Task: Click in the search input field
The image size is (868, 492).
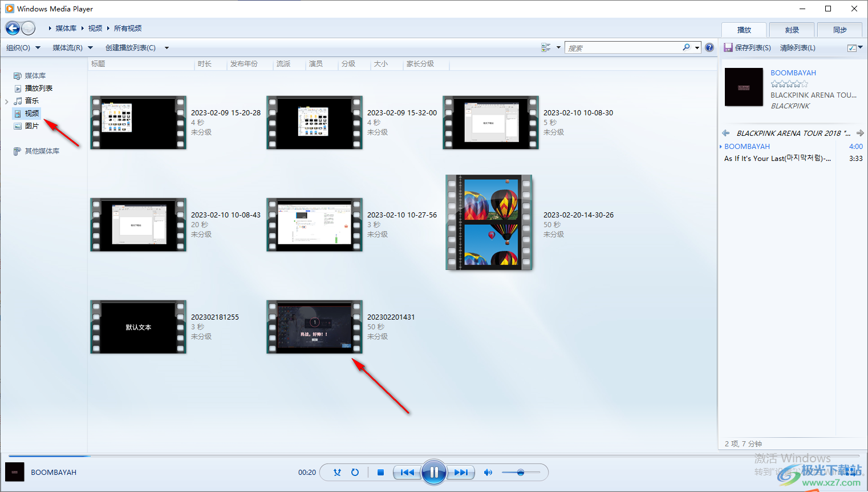Action: 623,48
